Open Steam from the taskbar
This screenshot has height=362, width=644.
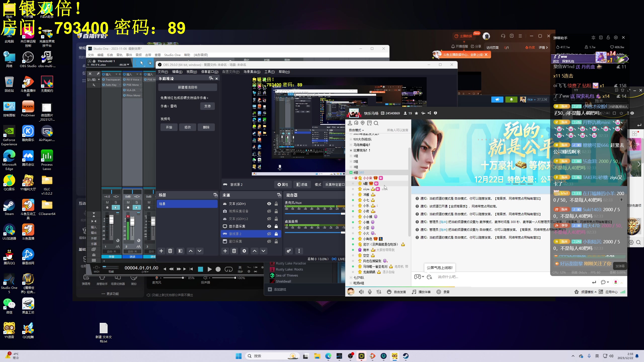[406, 356]
